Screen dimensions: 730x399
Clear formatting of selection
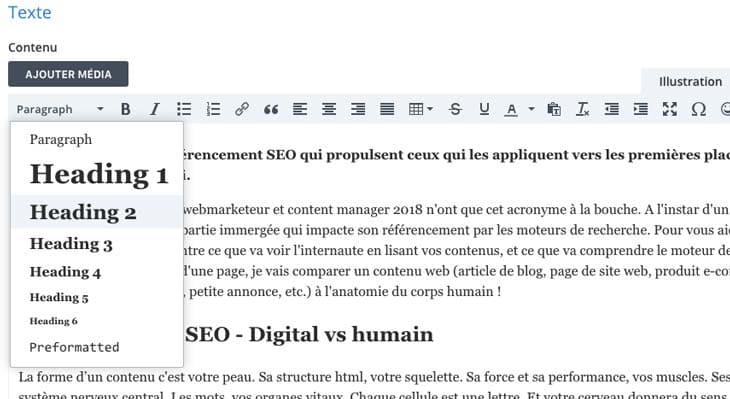click(582, 109)
